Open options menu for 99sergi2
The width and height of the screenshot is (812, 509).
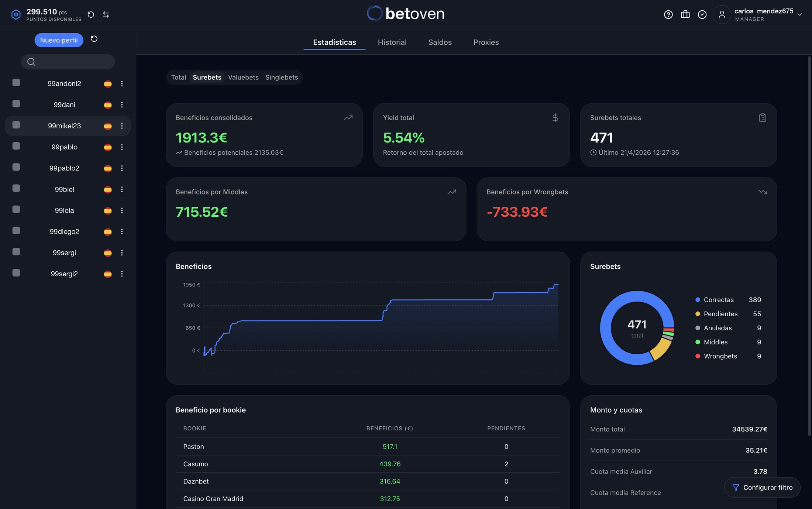122,274
